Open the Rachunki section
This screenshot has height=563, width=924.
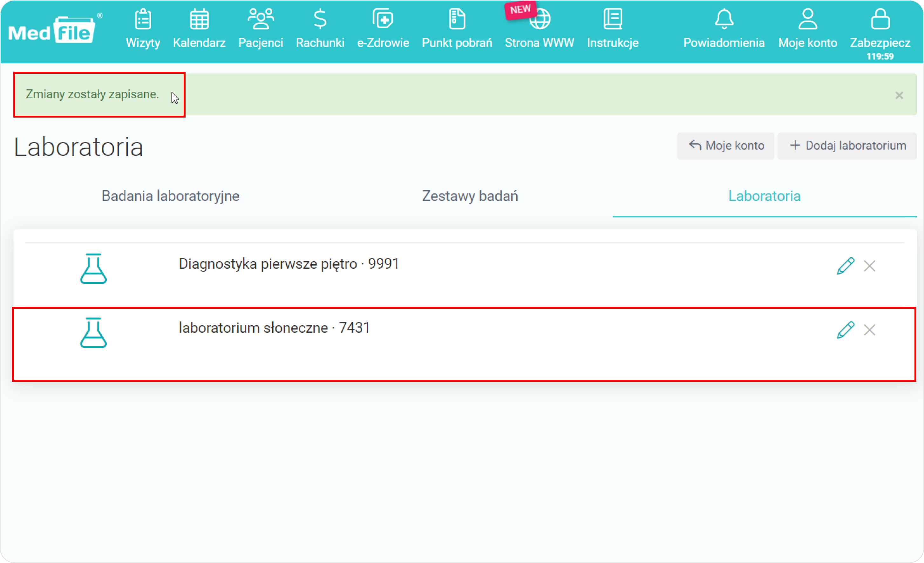click(x=320, y=29)
